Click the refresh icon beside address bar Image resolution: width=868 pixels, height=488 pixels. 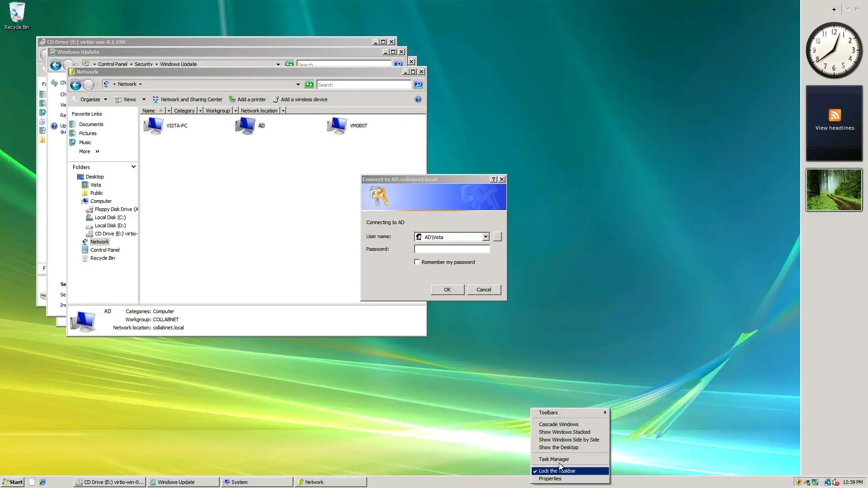(309, 84)
